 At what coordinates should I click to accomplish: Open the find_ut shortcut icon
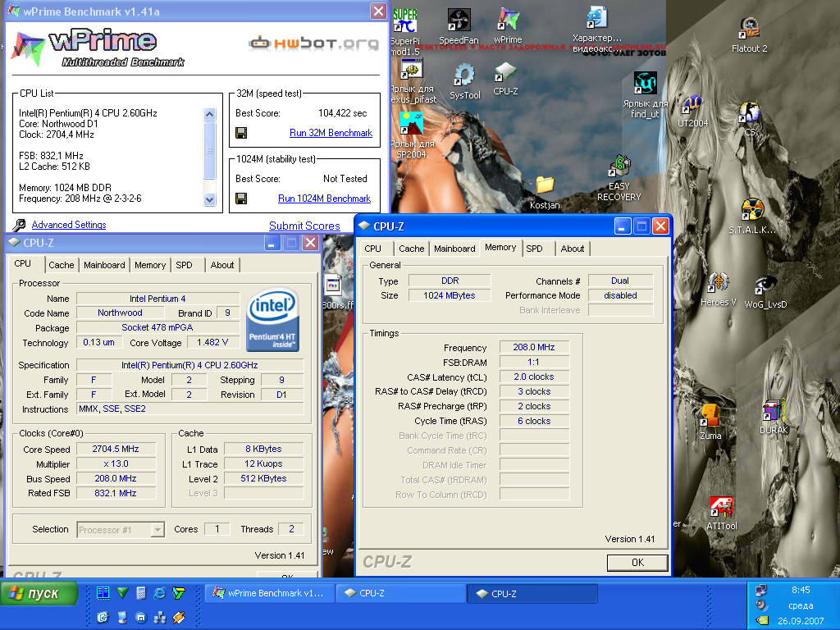tap(645, 84)
